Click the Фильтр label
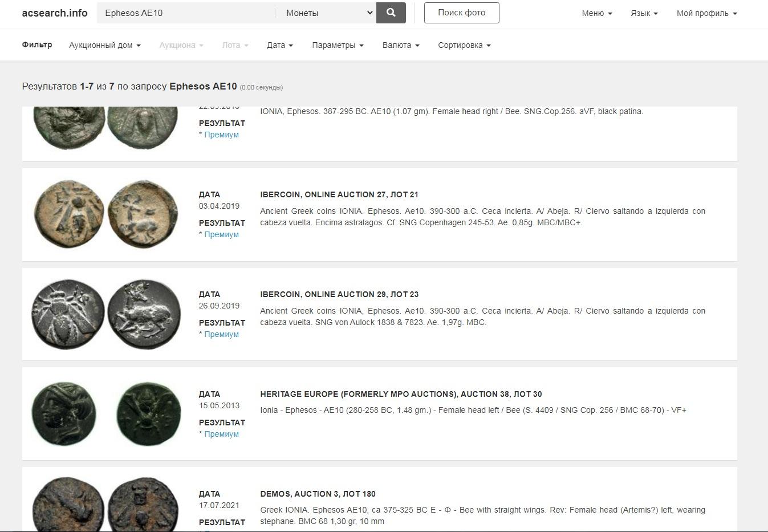This screenshot has width=768, height=532. click(37, 44)
